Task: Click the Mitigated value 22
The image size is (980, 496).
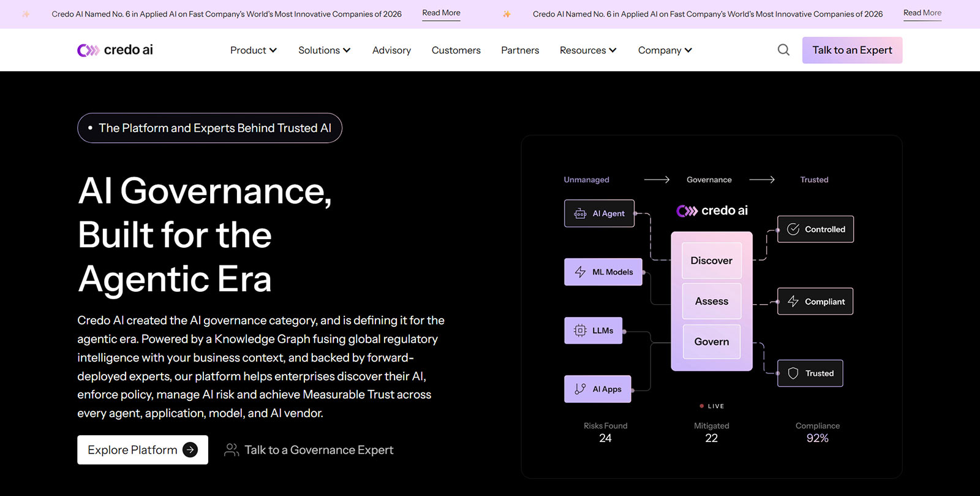Action: click(x=711, y=438)
